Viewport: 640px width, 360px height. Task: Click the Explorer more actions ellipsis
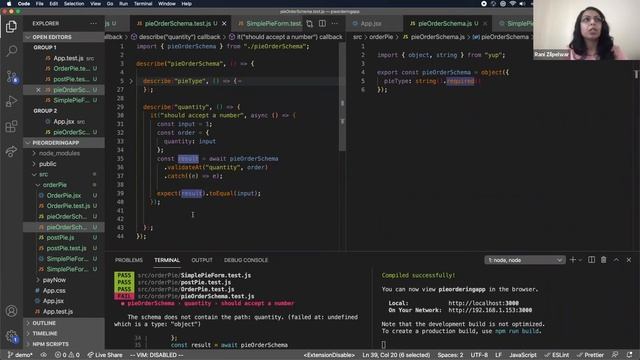point(93,24)
